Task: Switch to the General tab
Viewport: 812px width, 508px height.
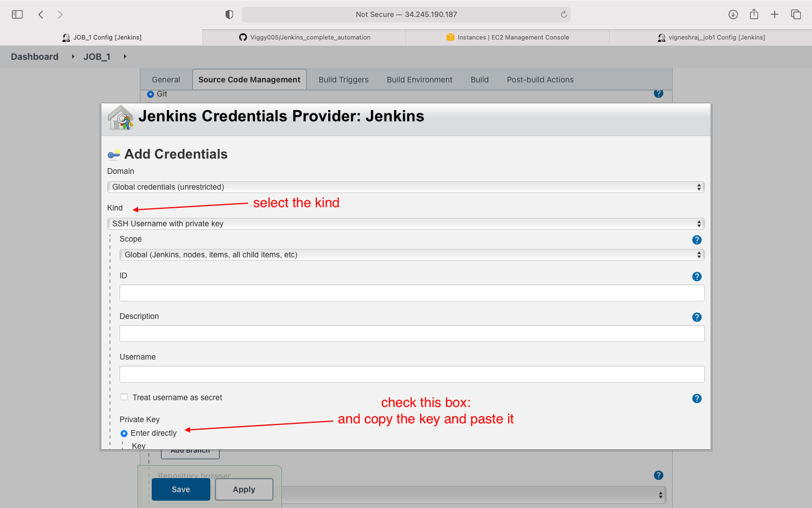Action: coord(166,80)
